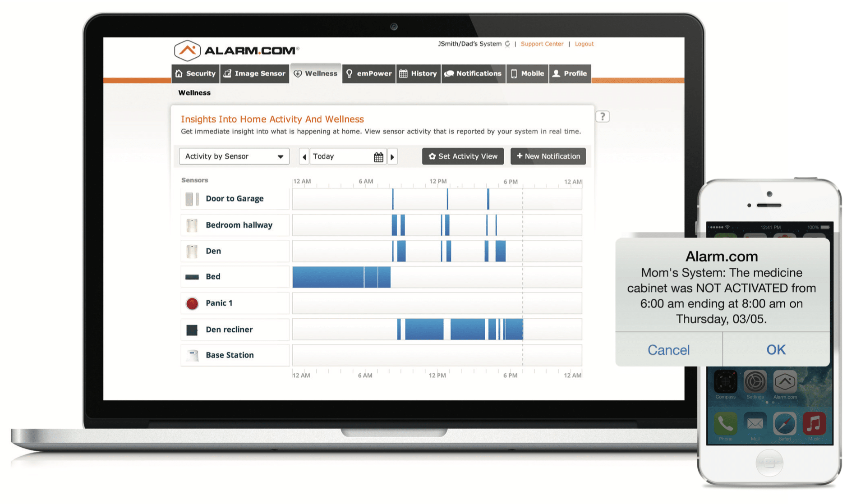Viewport: 856px width, 504px height.
Task: Click the Door to Garage label
Action: [235, 199]
